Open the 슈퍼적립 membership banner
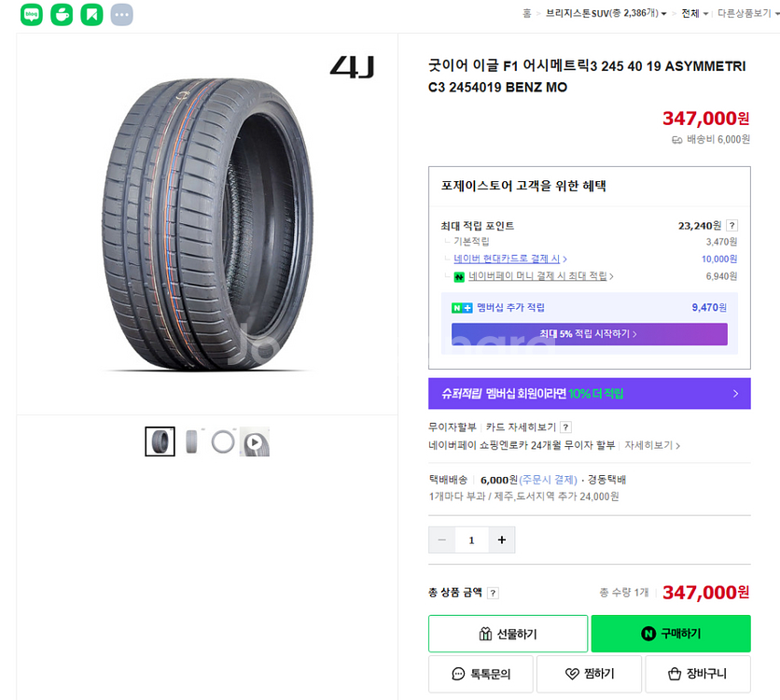The height and width of the screenshot is (700, 780). 589,394
